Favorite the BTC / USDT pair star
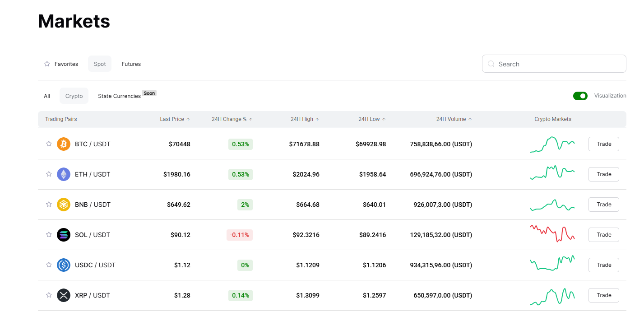The image size is (644, 312). tap(49, 144)
